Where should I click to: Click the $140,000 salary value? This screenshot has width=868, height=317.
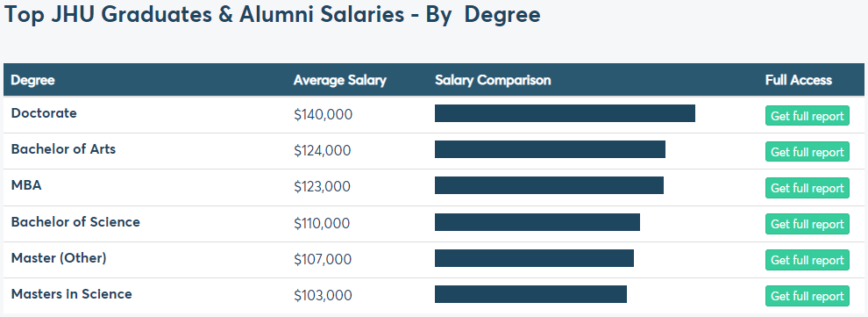coord(324,115)
